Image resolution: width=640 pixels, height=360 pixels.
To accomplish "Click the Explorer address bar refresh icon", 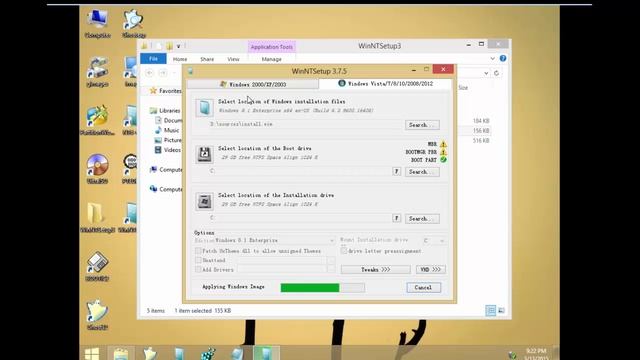I will [496, 73].
